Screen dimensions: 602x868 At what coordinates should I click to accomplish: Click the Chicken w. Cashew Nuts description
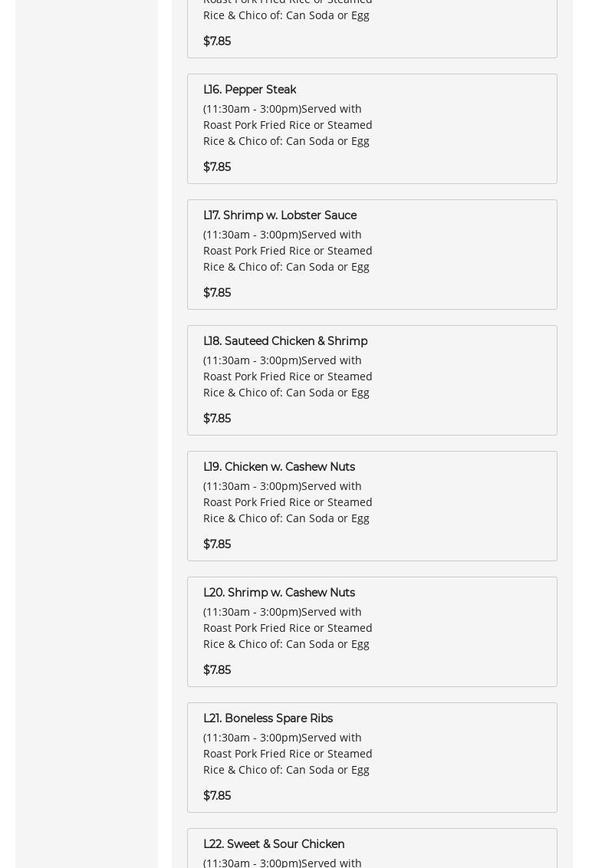288,502
